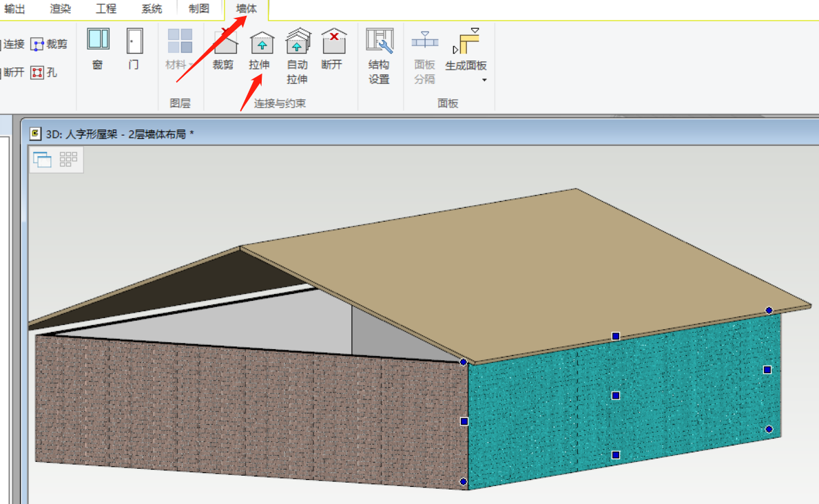Insert a window with 窗 tool
Image resolution: width=819 pixels, height=504 pixels.
pos(98,49)
